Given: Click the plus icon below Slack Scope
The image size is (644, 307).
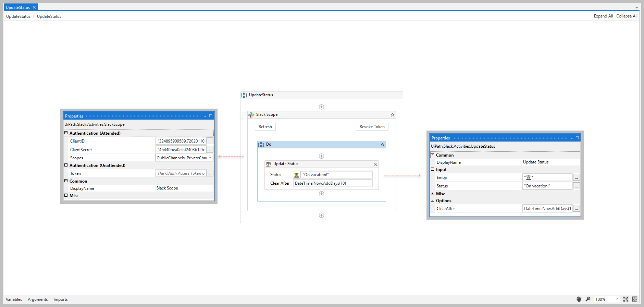Looking at the screenshot, I should coord(321,215).
